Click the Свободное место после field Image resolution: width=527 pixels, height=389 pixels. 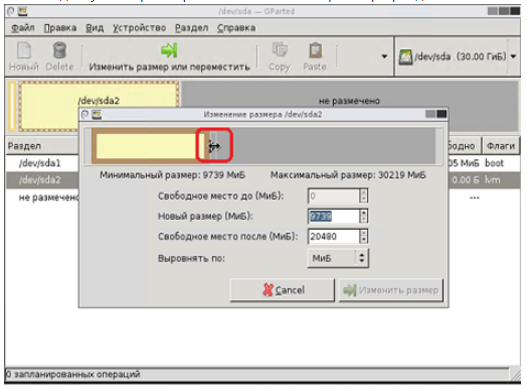pyautogui.click(x=333, y=236)
